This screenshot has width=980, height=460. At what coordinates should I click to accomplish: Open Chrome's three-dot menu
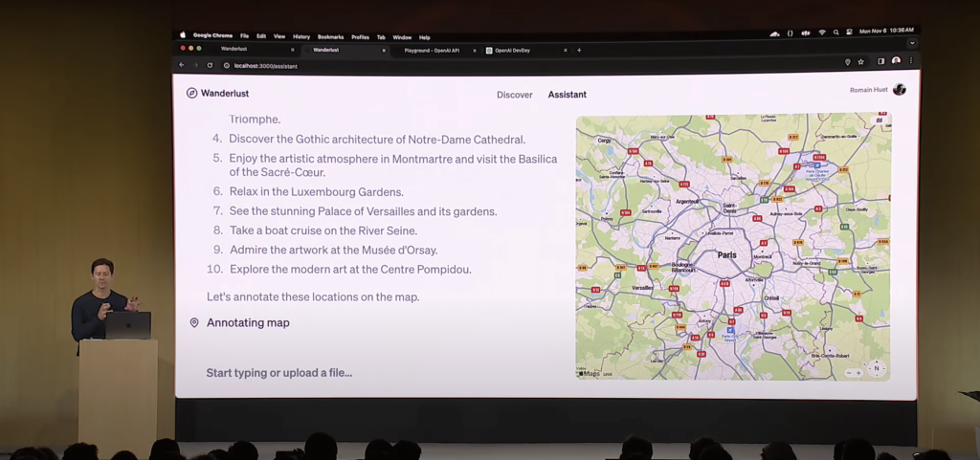911,60
